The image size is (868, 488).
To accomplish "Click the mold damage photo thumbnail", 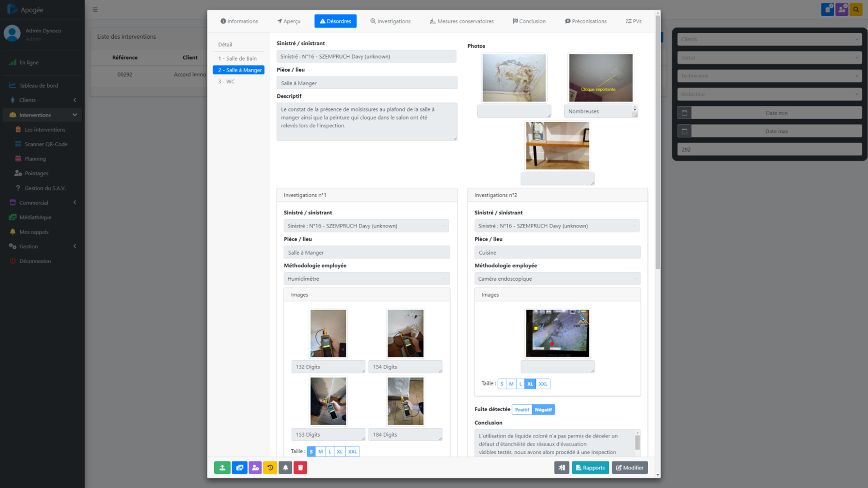I will click(x=514, y=78).
